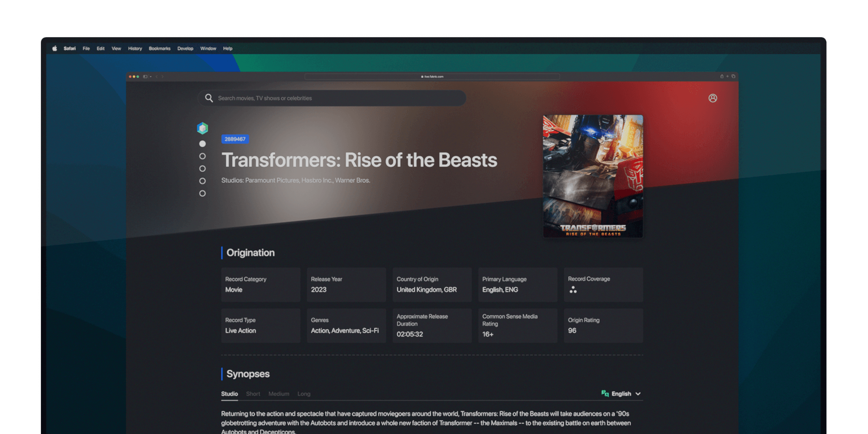Click the Primary Language English, ENG card

[518, 285]
